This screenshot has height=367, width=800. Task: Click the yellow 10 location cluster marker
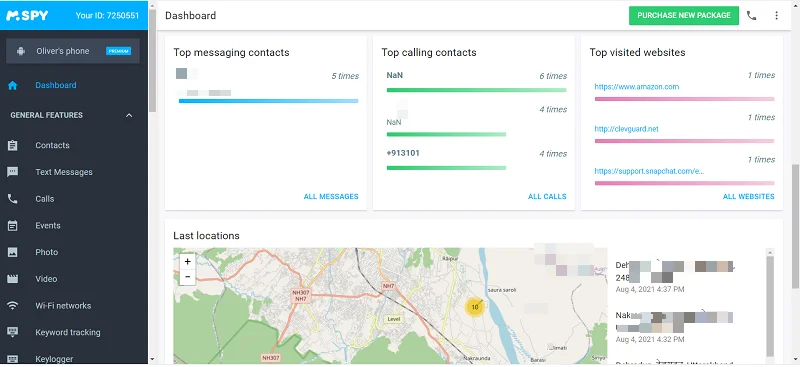click(x=475, y=307)
